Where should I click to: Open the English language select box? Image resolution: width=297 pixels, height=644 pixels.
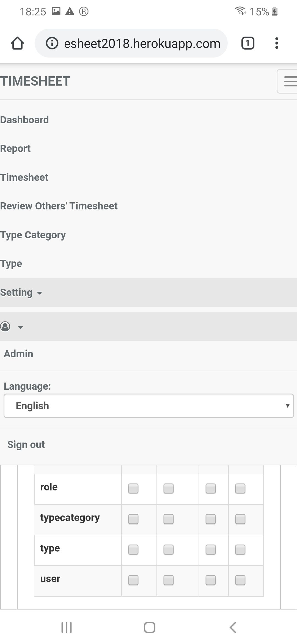coord(148,406)
